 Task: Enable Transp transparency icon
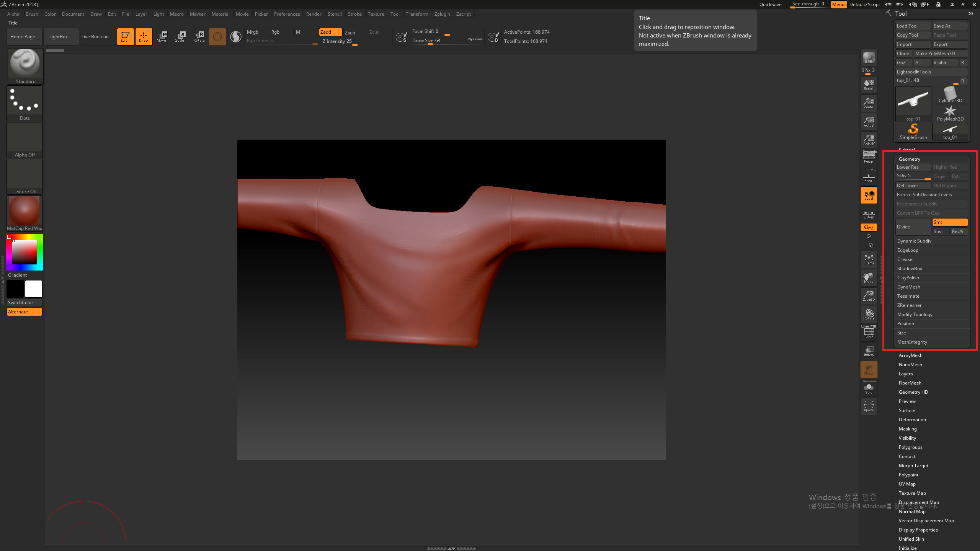pos(869,351)
